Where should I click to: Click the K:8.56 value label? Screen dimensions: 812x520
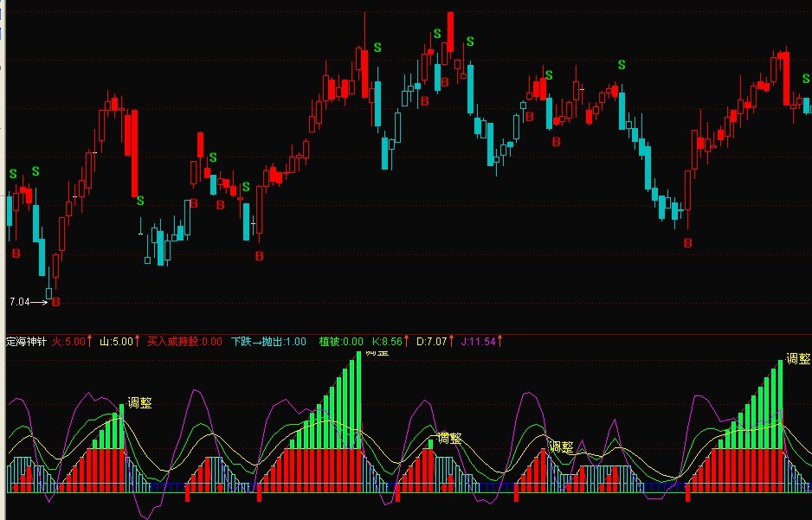click(x=387, y=342)
